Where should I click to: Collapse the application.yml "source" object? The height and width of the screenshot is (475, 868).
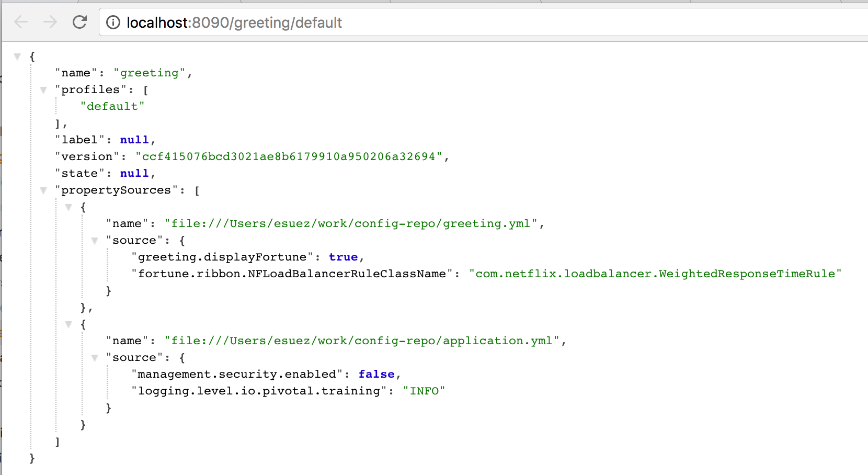tap(95, 358)
